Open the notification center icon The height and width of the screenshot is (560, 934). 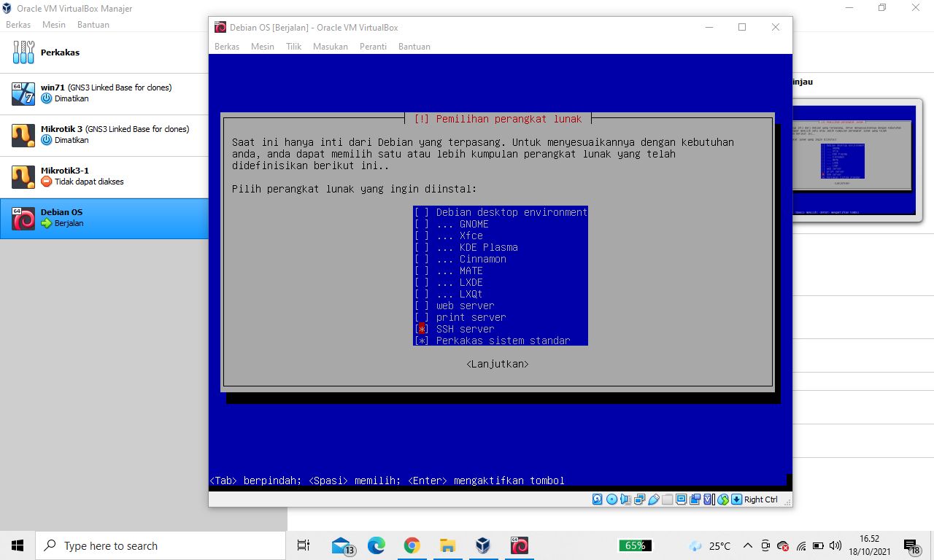[912, 546]
